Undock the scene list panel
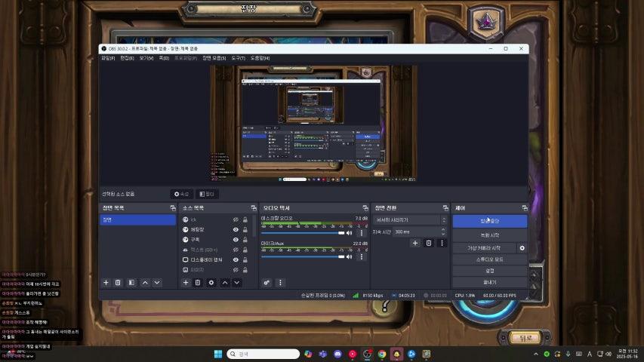The image size is (644, 362). pos(173,208)
